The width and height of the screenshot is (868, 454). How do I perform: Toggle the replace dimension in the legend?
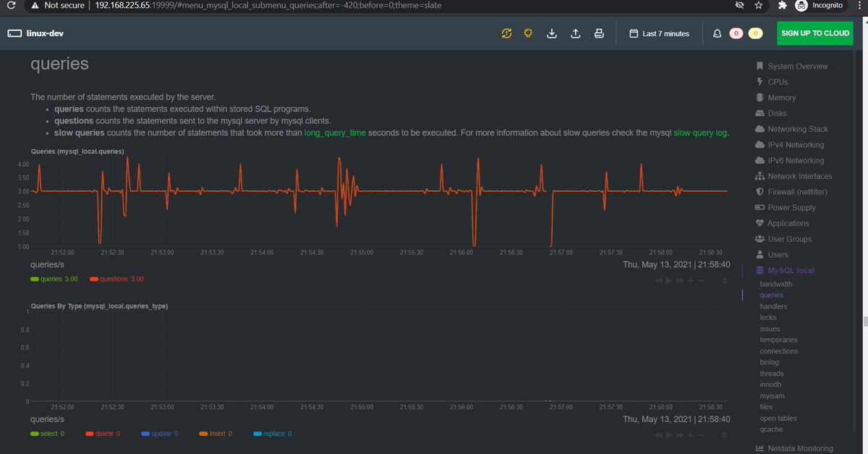[x=272, y=433]
